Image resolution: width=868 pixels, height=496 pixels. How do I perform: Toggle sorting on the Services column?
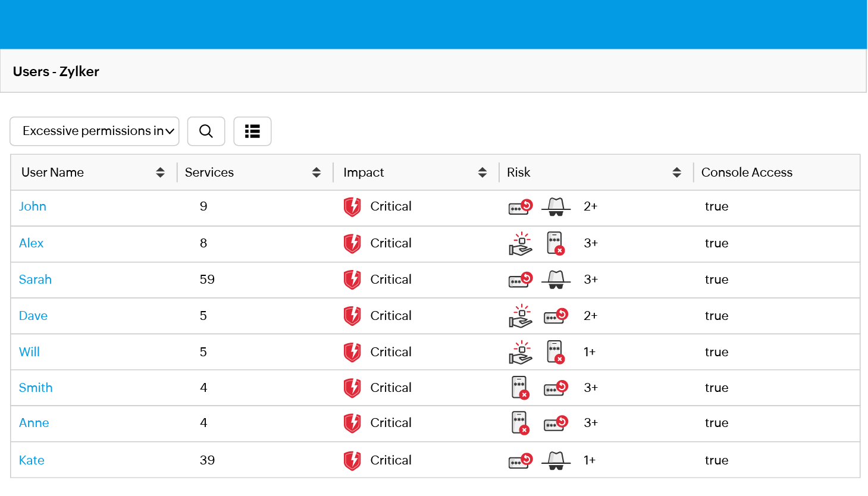point(315,172)
